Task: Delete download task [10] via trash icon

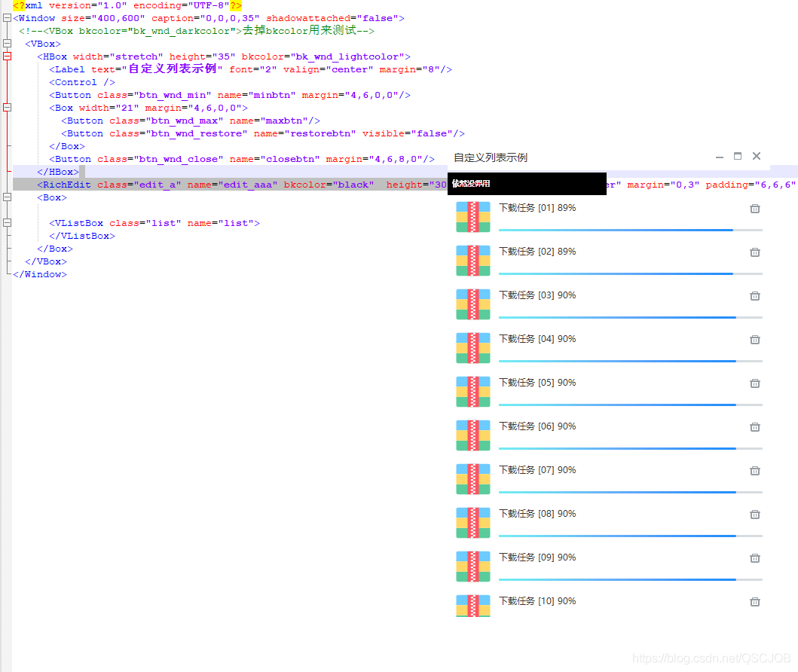Action: [x=755, y=602]
